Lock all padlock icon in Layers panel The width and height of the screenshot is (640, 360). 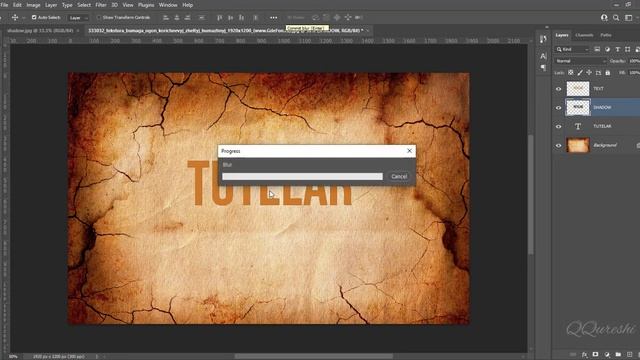point(608,73)
